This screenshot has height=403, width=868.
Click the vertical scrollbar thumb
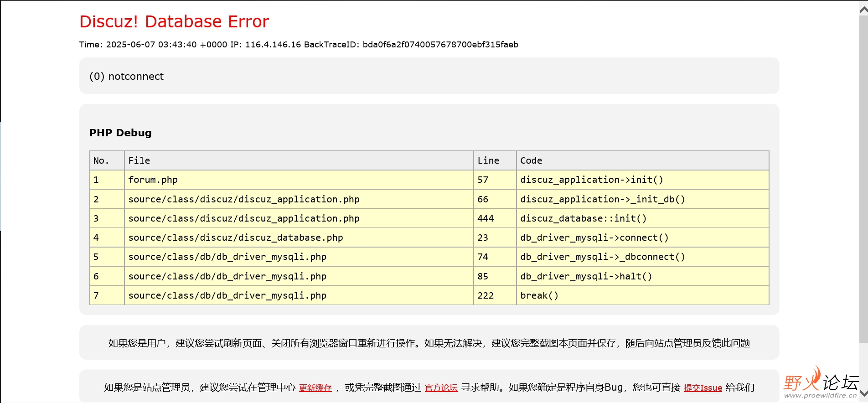863,179
